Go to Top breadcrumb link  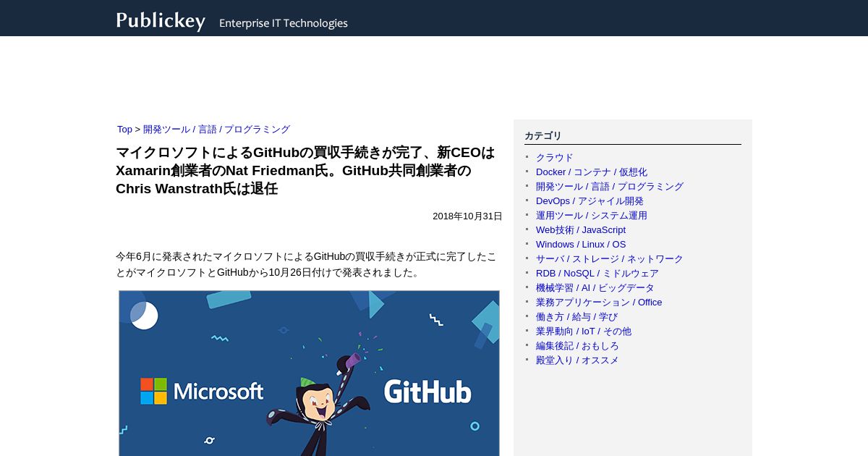coord(124,130)
